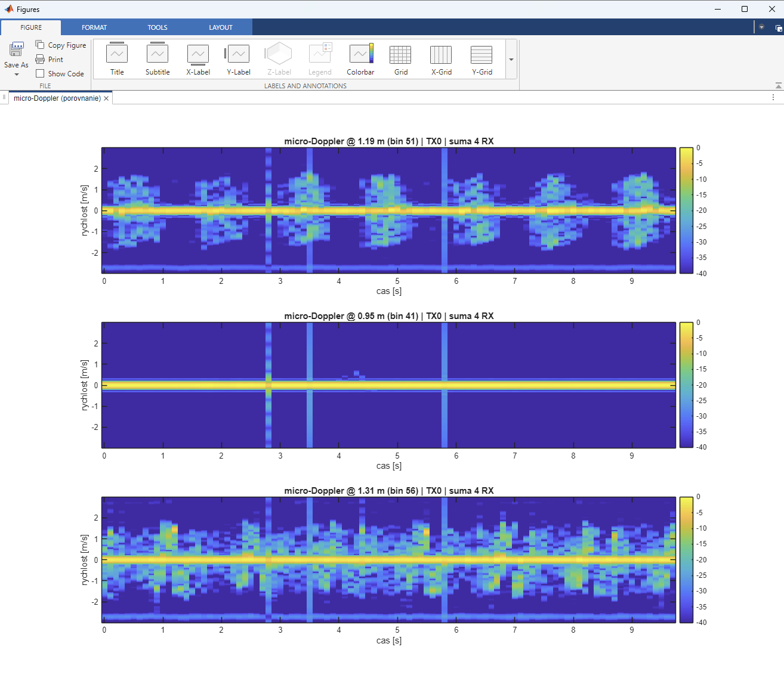
Task: Open the quick access dropdown in title strip
Action: (761, 27)
